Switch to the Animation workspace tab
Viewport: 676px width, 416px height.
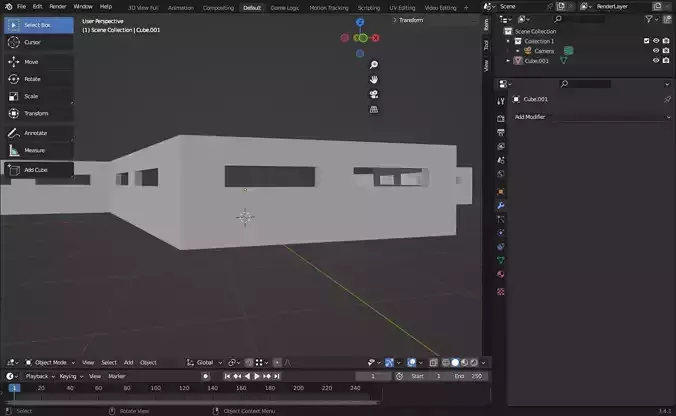tap(181, 8)
